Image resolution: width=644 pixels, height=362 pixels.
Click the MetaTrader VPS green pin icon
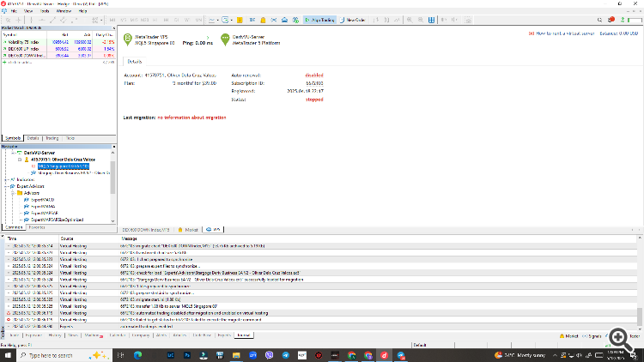(x=128, y=39)
